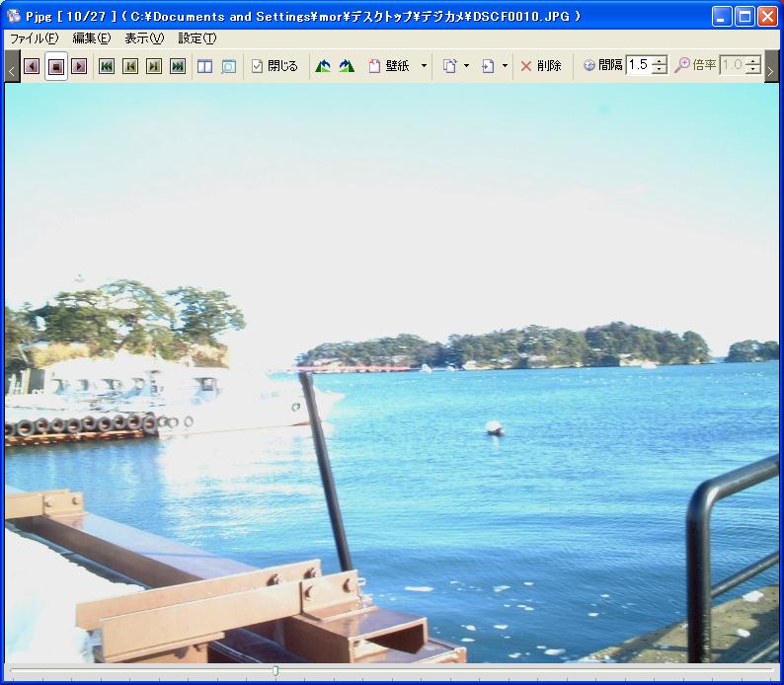784x685 pixels.
Task: Minimize the Pjpg window
Action: (x=721, y=17)
